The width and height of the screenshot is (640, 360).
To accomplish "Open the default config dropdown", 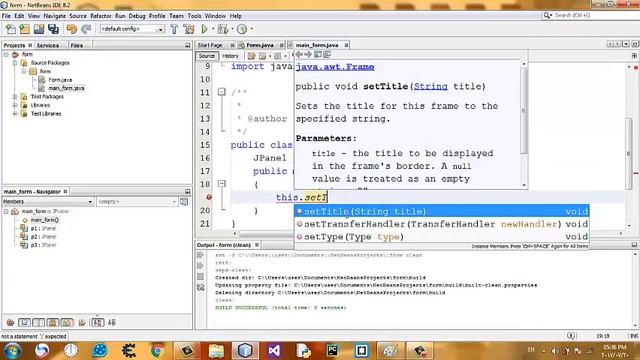I will [132, 29].
